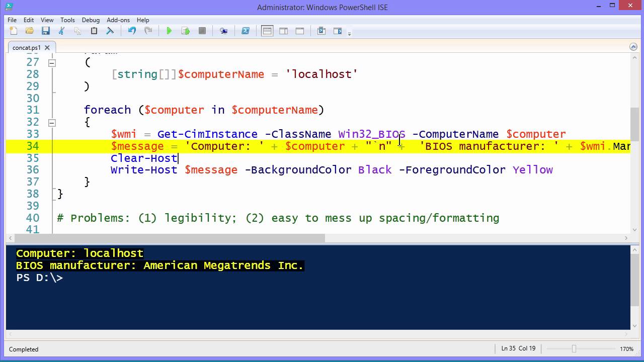644x362 pixels.
Task: Open the Add-ons menu
Action: coord(118,20)
